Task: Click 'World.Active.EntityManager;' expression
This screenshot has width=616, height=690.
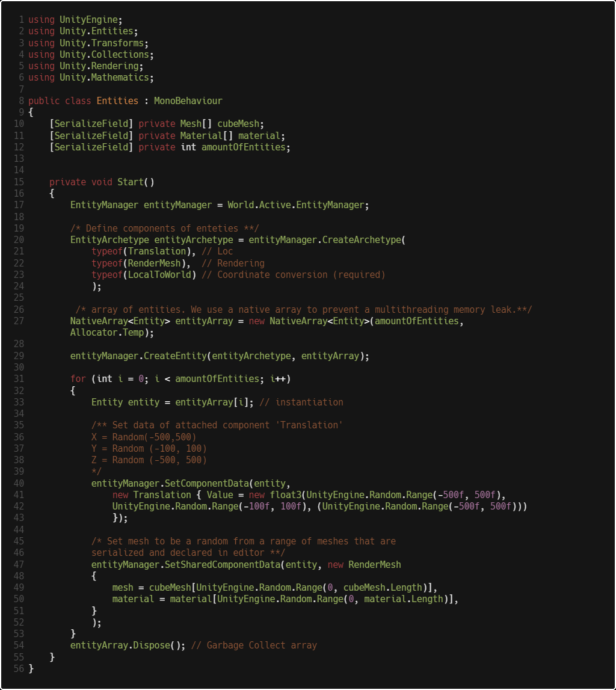Action: click(298, 205)
